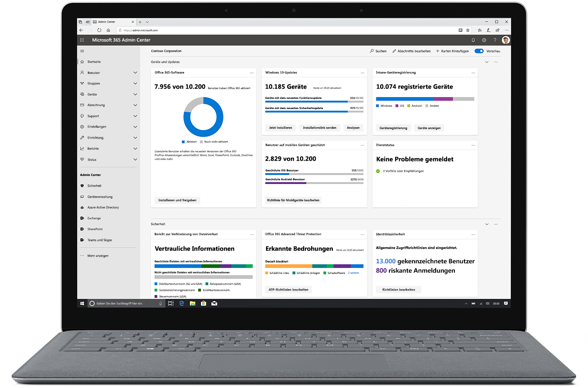Open Microsoft Store taskbar icon
This screenshot has width=588, height=388.
pos(204,303)
